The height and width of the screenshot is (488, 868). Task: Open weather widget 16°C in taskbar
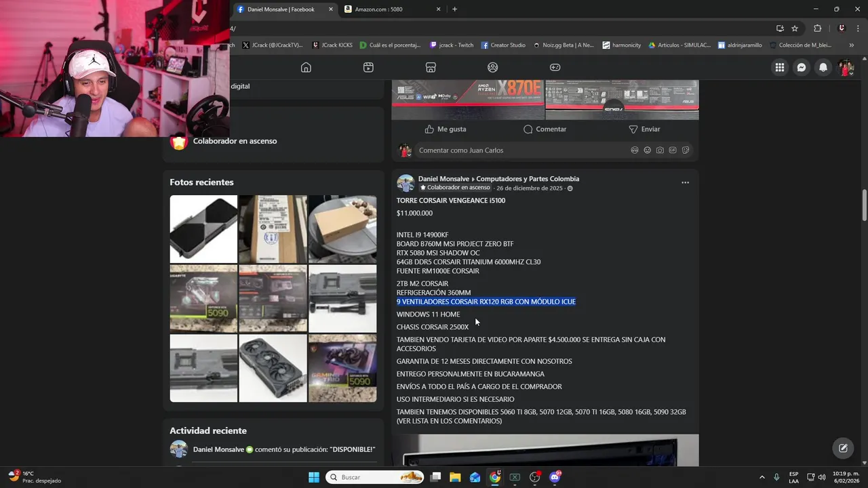click(x=35, y=477)
